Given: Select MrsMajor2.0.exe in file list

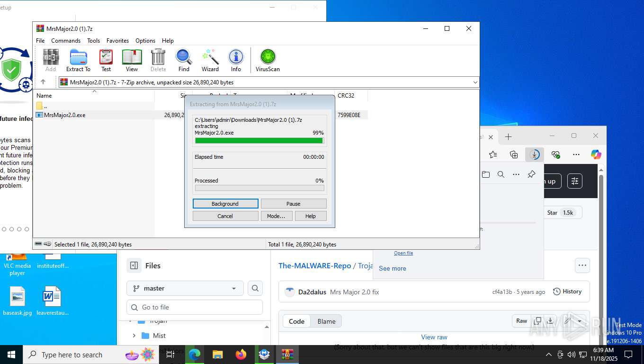Looking at the screenshot, I should click(x=64, y=115).
